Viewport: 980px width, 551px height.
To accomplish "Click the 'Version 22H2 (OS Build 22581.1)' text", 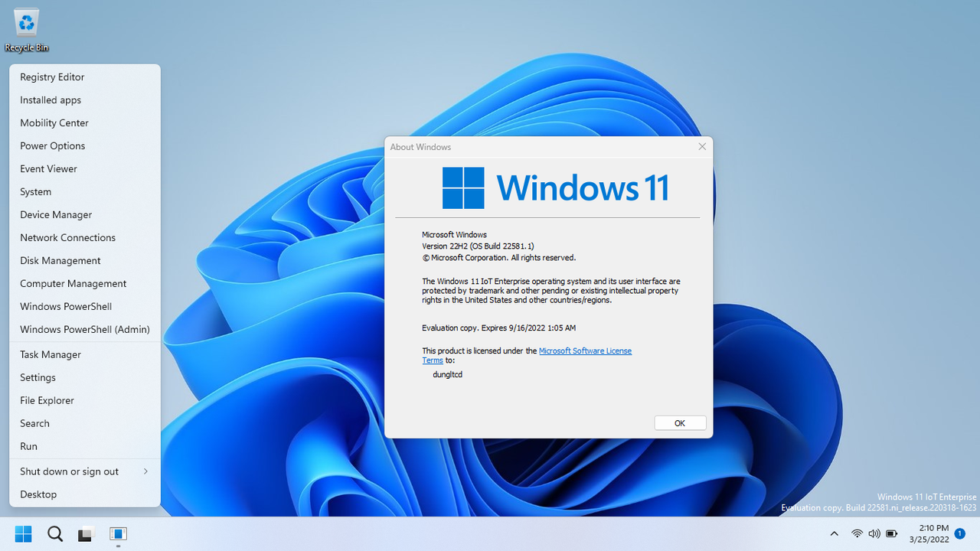I will (x=478, y=246).
